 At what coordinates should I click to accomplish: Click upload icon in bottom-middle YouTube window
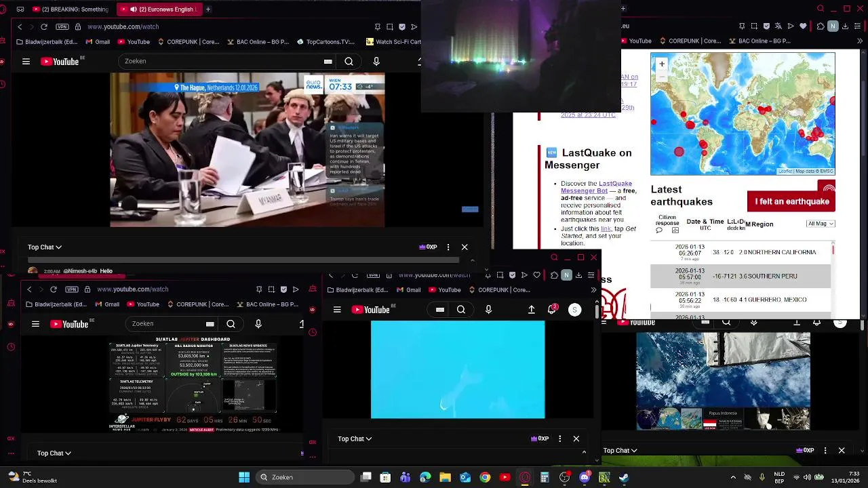(x=531, y=310)
